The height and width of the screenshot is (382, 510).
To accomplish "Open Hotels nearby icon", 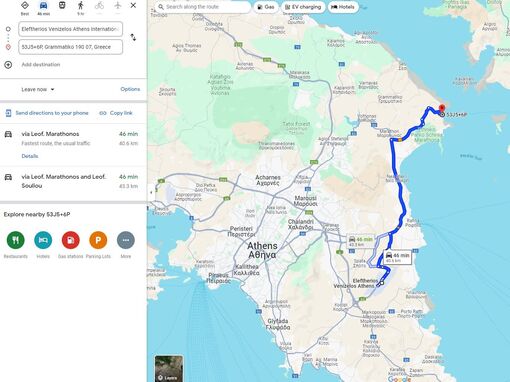I will 43,240.
